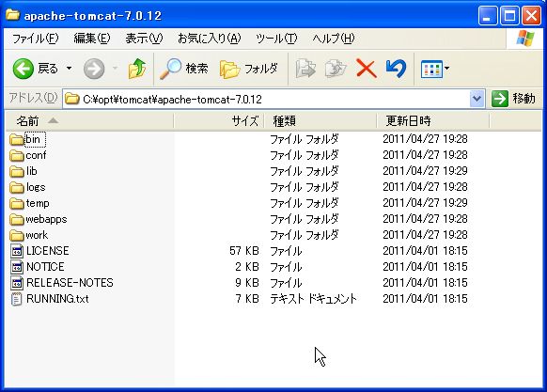
Task: Click the Move To folder toolbar icon
Action: (305, 69)
